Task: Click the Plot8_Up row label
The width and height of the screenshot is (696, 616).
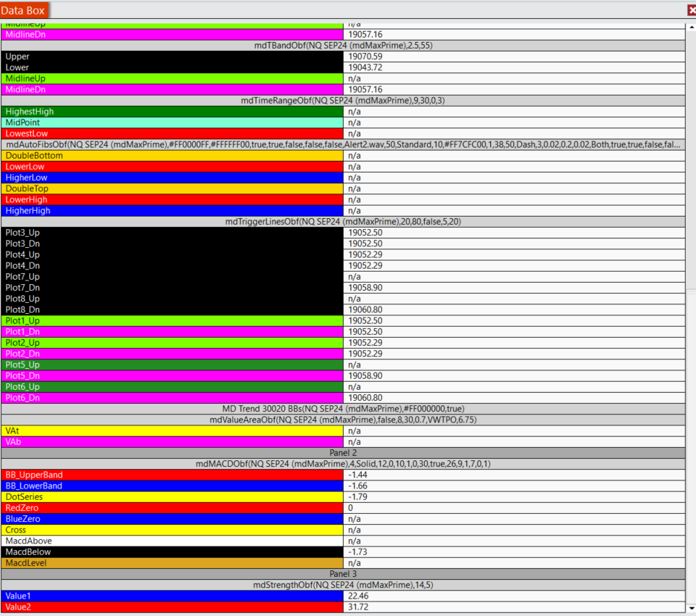Action: tap(173, 299)
